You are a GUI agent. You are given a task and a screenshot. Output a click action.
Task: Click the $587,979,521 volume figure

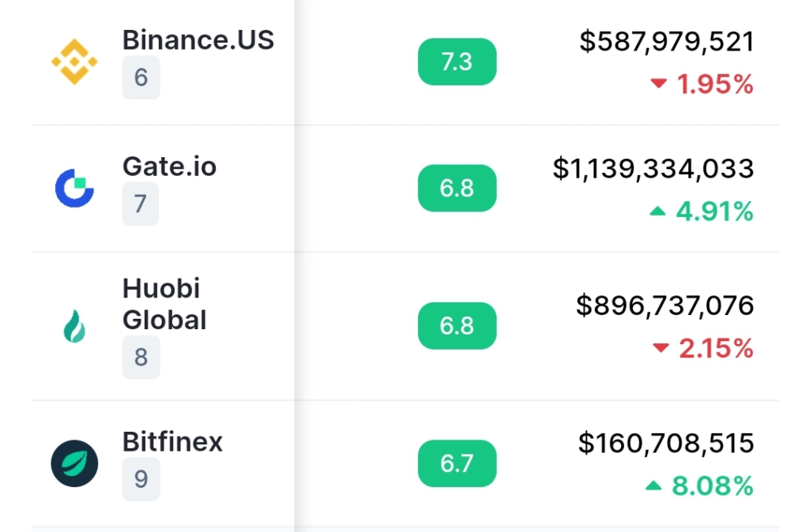tap(667, 41)
